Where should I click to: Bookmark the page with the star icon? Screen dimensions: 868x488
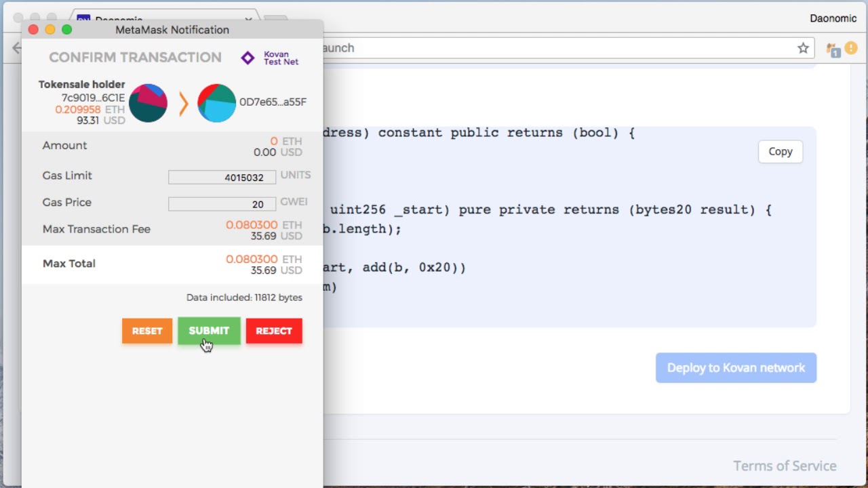coord(803,48)
